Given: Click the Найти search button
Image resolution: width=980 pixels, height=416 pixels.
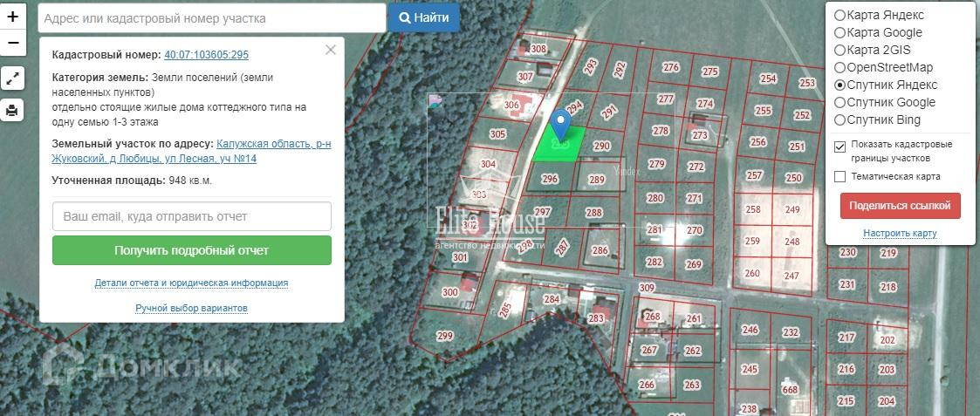Looking at the screenshot, I should 424,18.
